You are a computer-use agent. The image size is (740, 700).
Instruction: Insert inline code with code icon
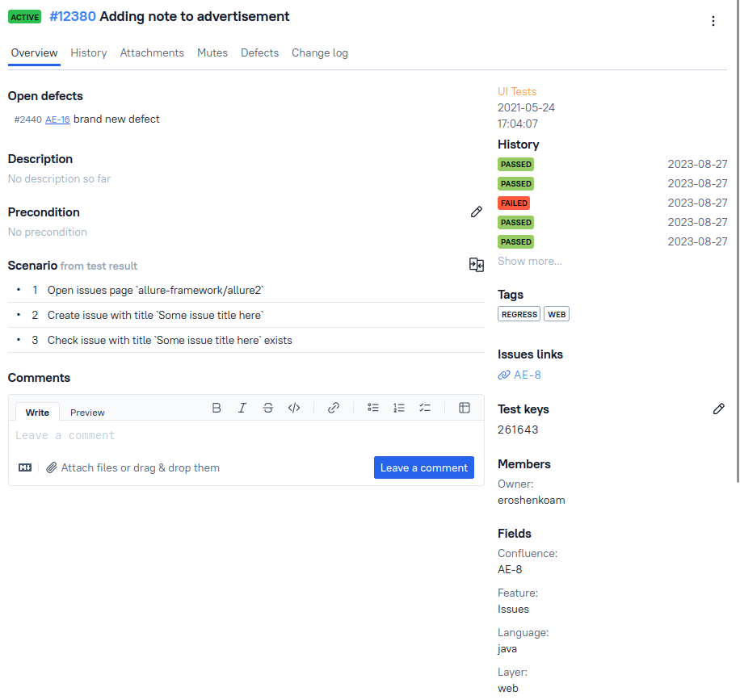tap(294, 408)
